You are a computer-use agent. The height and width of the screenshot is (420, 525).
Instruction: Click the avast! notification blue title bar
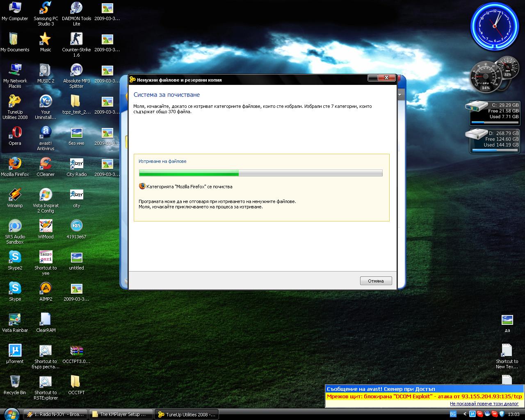point(425,389)
